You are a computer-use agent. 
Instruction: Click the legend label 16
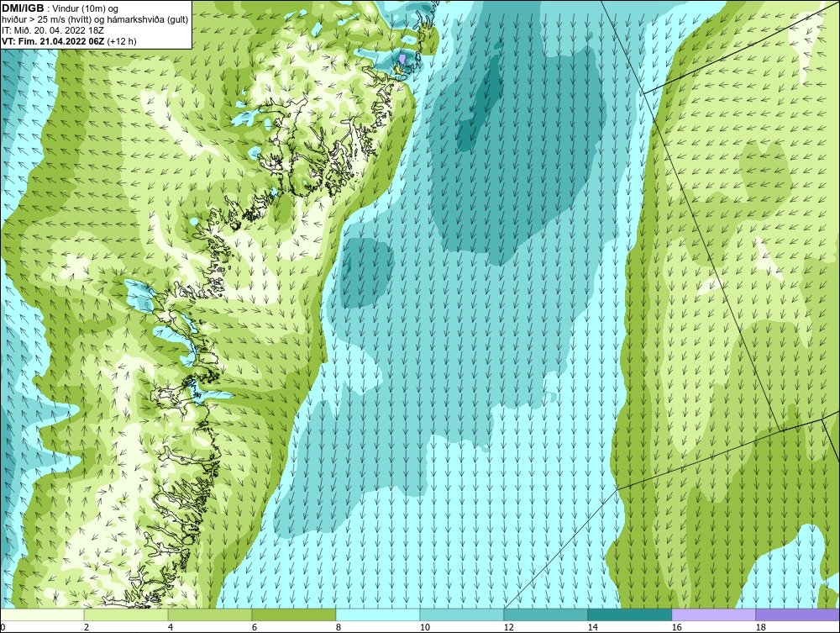(676, 627)
